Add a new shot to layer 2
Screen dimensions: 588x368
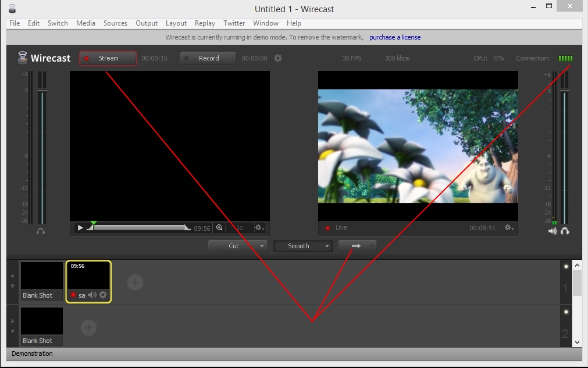click(88, 327)
